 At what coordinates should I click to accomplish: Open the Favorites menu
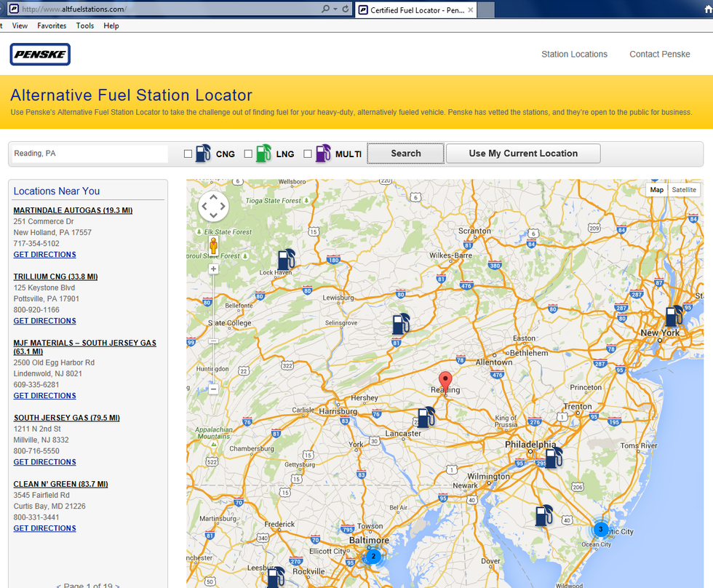coord(52,25)
